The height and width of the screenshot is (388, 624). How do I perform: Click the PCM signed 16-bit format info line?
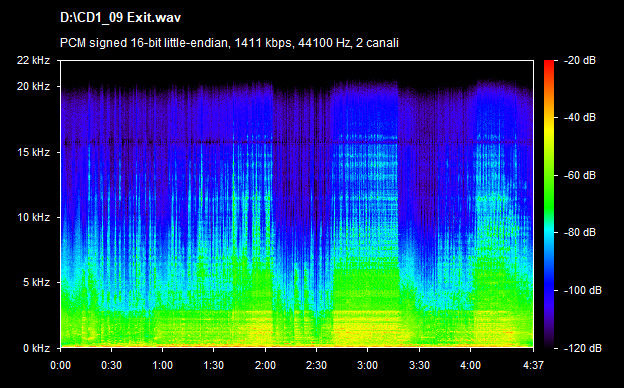tap(229, 43)
